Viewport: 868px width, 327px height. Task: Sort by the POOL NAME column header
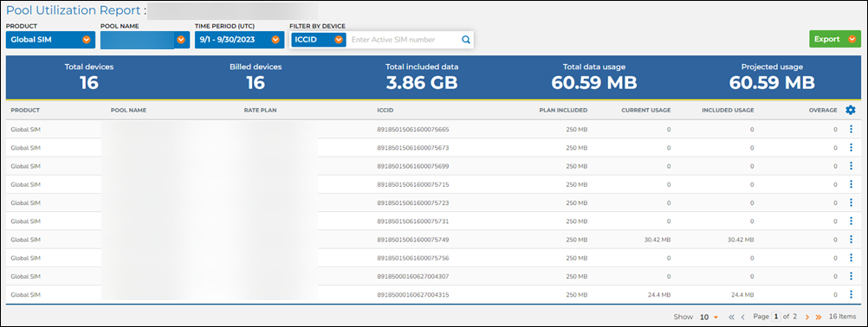click(x=128, y=110)
